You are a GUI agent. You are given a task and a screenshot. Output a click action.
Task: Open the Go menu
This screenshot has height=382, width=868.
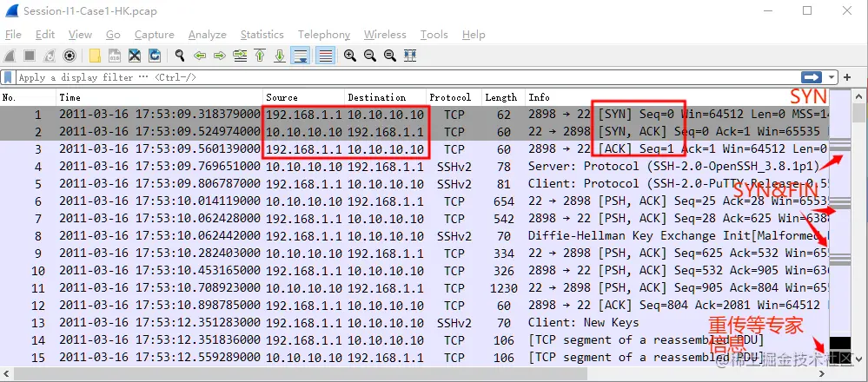113,35
